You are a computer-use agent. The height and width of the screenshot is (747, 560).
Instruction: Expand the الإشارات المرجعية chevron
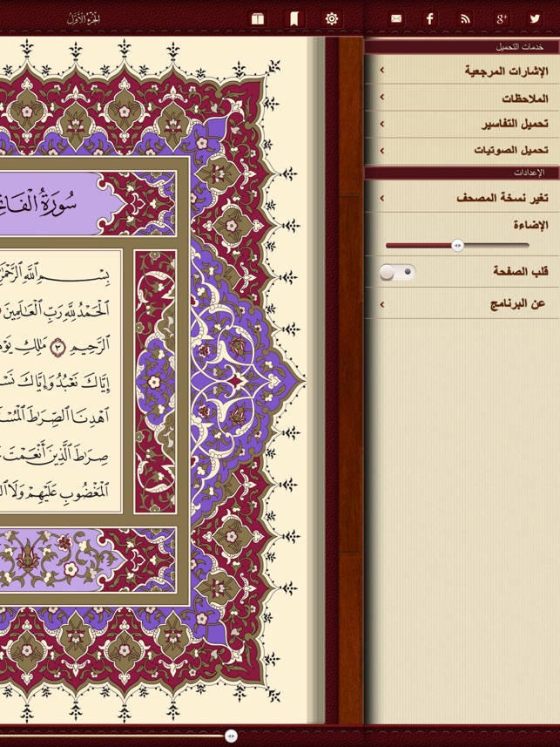click(x=382, y=70)
